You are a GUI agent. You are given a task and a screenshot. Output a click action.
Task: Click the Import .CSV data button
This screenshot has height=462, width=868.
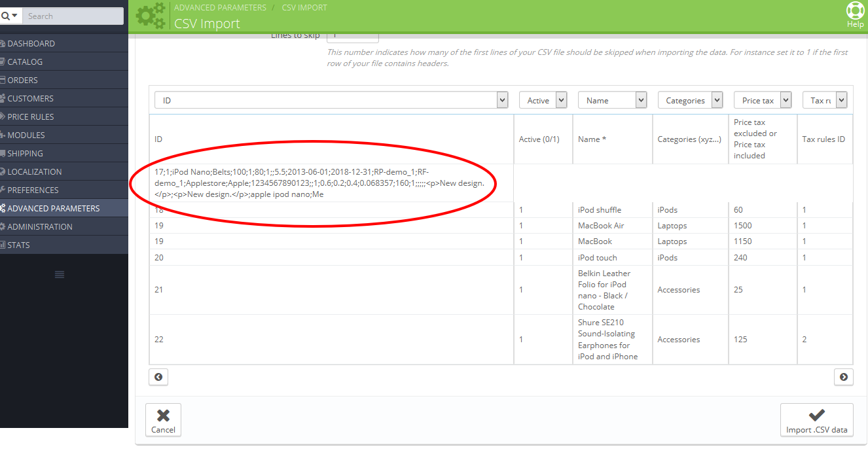click(x=816, y=419)
